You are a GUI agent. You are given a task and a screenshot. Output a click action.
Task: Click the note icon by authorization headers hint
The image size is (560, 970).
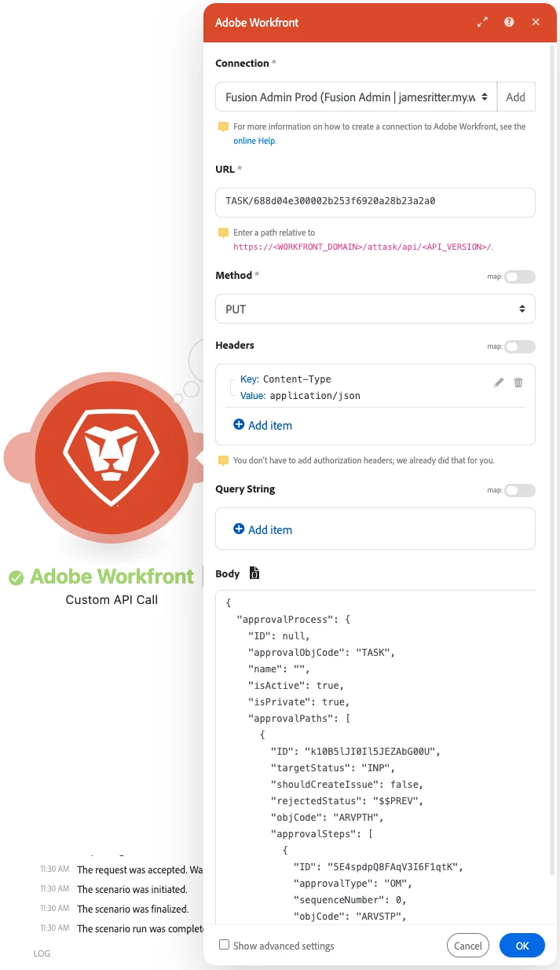[223, 460]
